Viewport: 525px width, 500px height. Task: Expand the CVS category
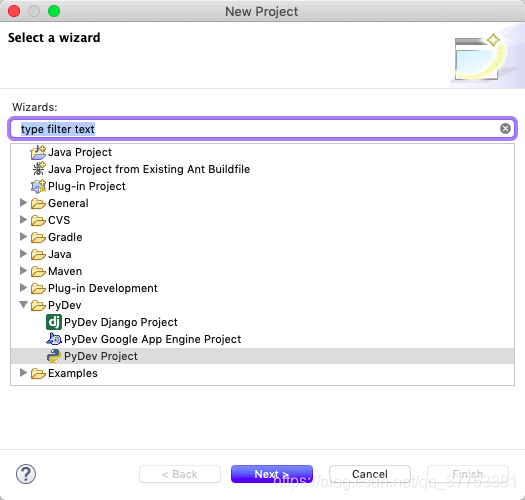point(23,220)
